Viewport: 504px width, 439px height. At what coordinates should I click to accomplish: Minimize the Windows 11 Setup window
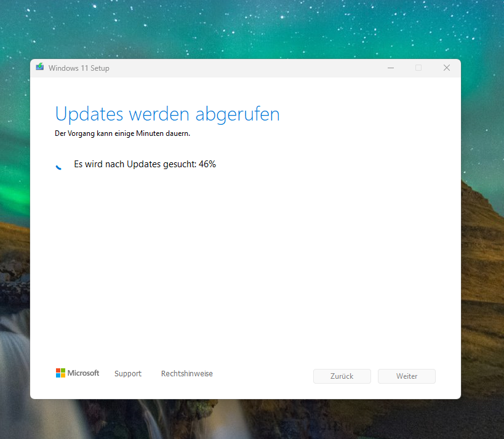click(391, 68)
